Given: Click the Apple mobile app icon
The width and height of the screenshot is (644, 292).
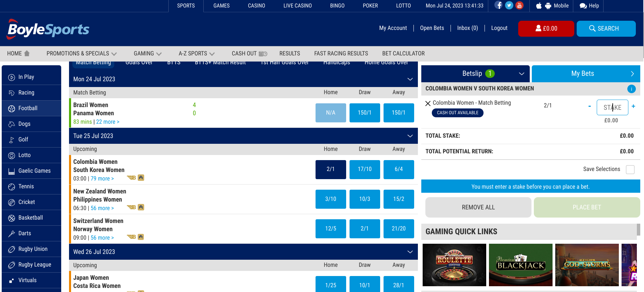Looking at the screenshot, I should [x=539, y=6].
